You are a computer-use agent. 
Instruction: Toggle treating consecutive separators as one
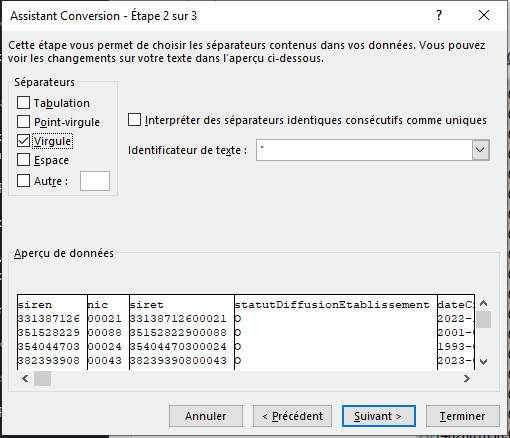coord(134,120)
